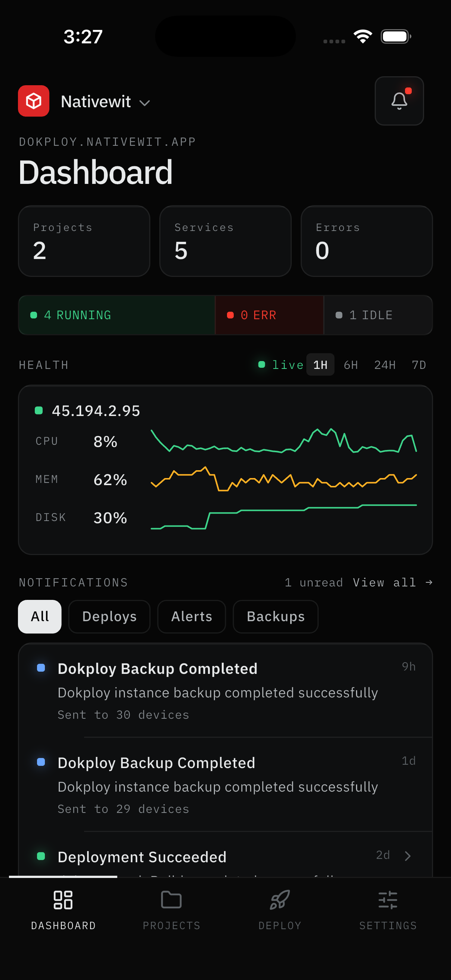Image resolution: width=451 pixels, height=980 pixels.
Task: Tap the 3:27 clock in status bar
Action: coord(83,37)
